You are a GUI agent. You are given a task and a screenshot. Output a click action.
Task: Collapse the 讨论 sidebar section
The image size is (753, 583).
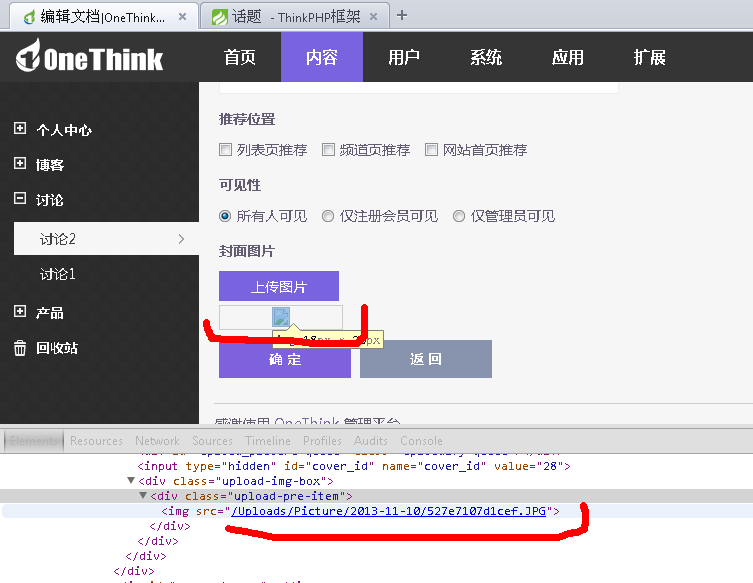pyautogui.click(x=20, y=199)
